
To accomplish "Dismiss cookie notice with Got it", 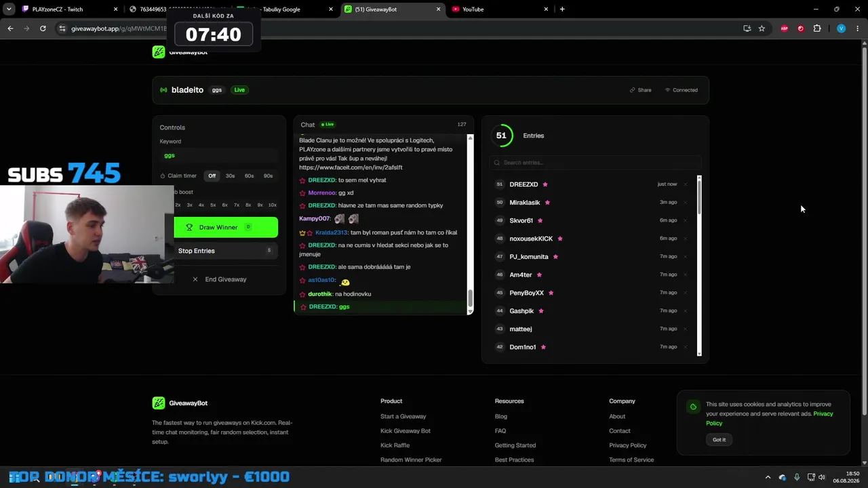I will 719,440.
